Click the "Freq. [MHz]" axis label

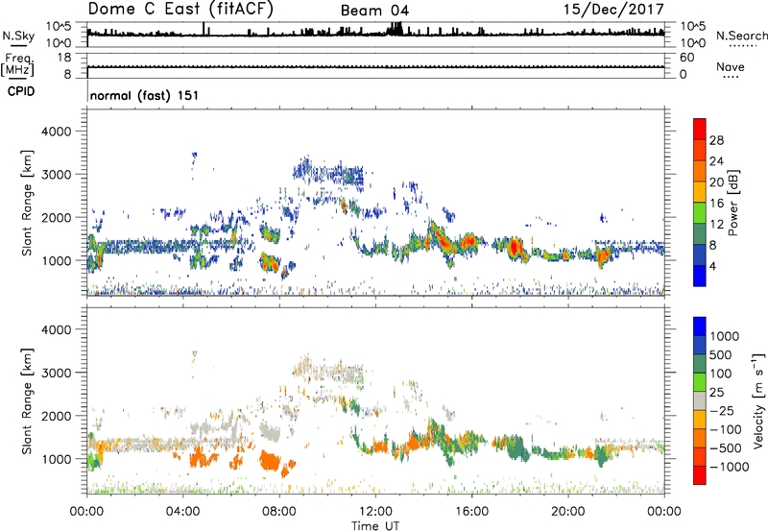tap(18, 65)
